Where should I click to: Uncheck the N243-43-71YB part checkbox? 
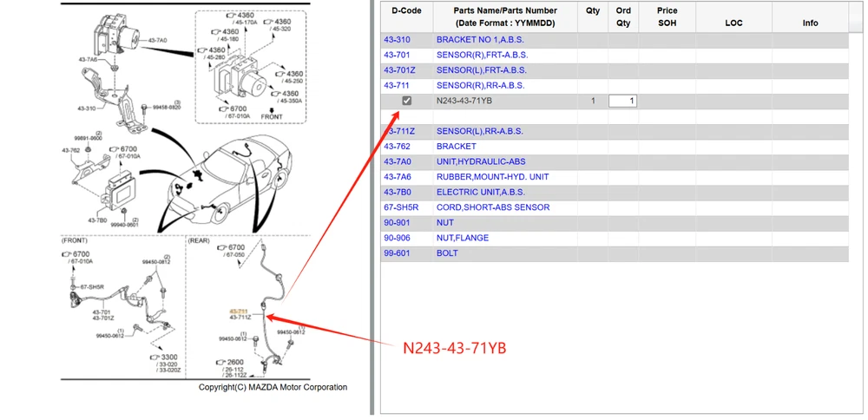[x=407, y=101]
